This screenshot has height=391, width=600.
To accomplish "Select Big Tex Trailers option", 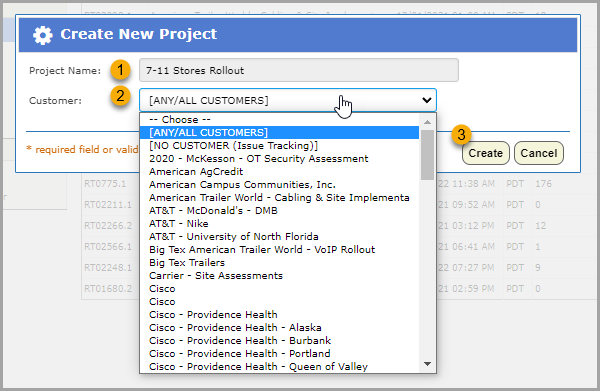I will coord(279,262).
